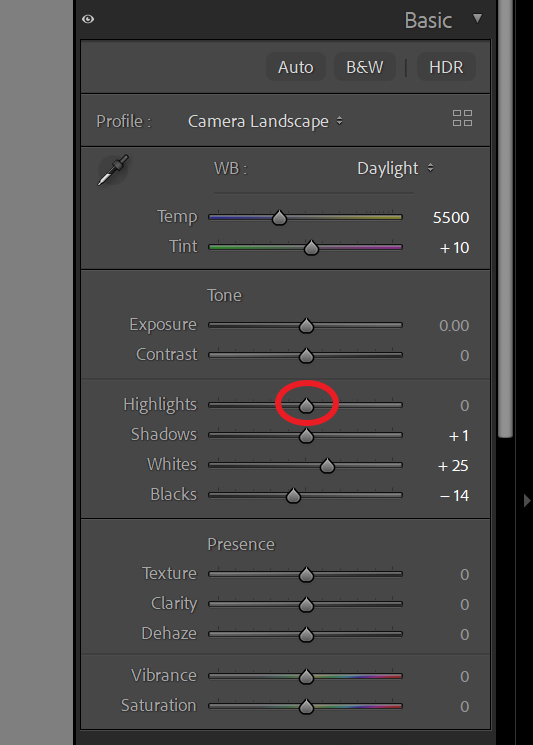Open the profile browser grid icon
This screenshot has height=745, width=533.
click(x=462, y=118)
